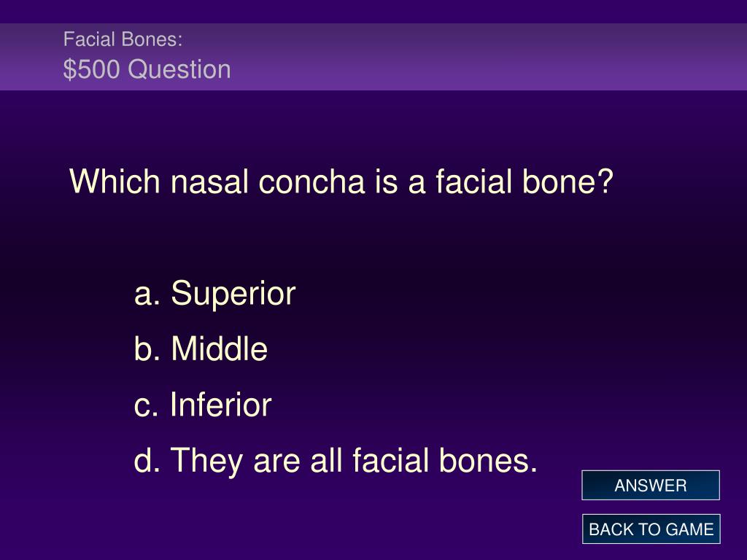Screen dimensions: 747x560
Task: Click the word bones. ending option d
Action: (x=488, y=461)
